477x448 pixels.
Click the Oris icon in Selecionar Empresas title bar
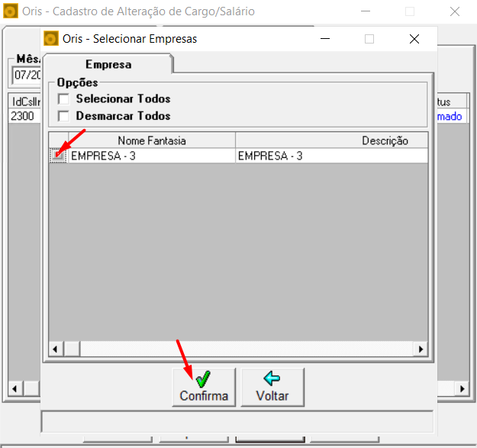51,39
